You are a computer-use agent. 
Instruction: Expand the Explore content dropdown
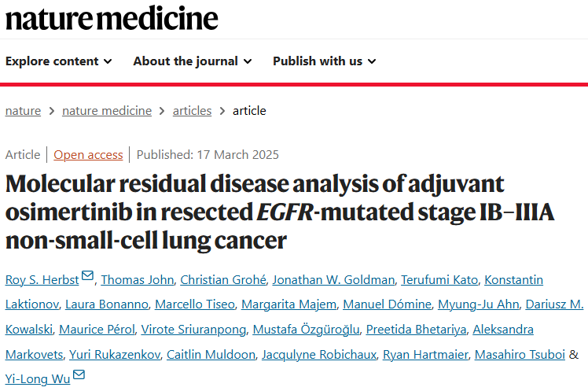coord(58,61)
